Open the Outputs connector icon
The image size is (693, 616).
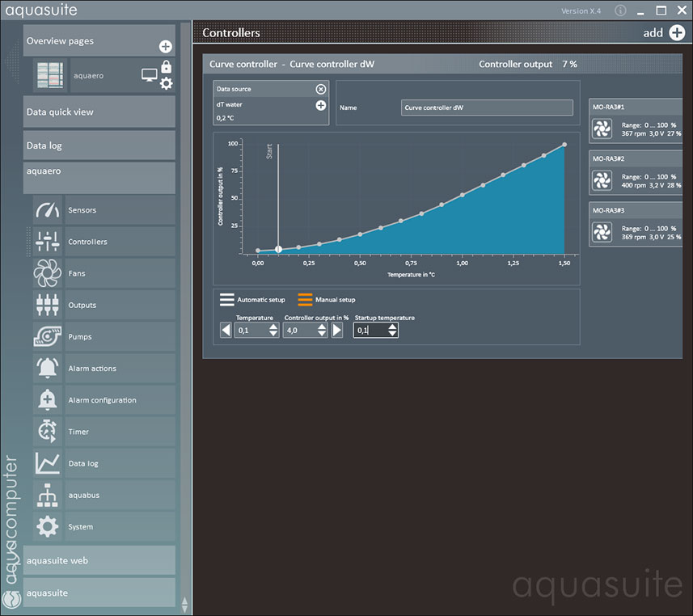click(x=47, y=305)
